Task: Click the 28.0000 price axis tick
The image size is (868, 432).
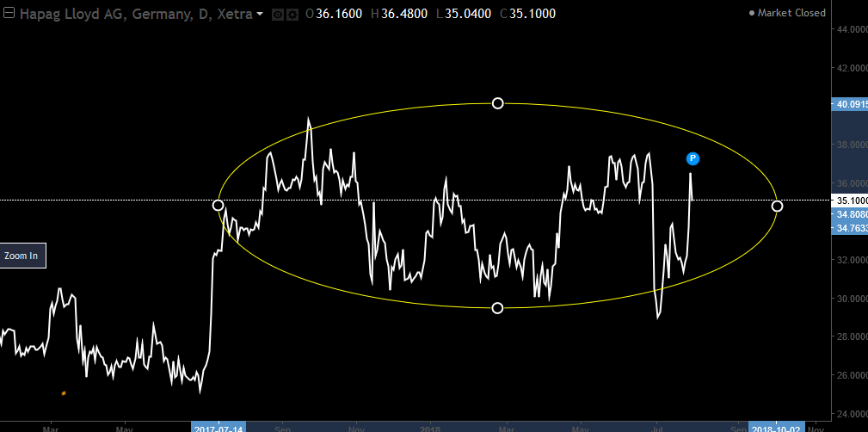Action: 853,336
